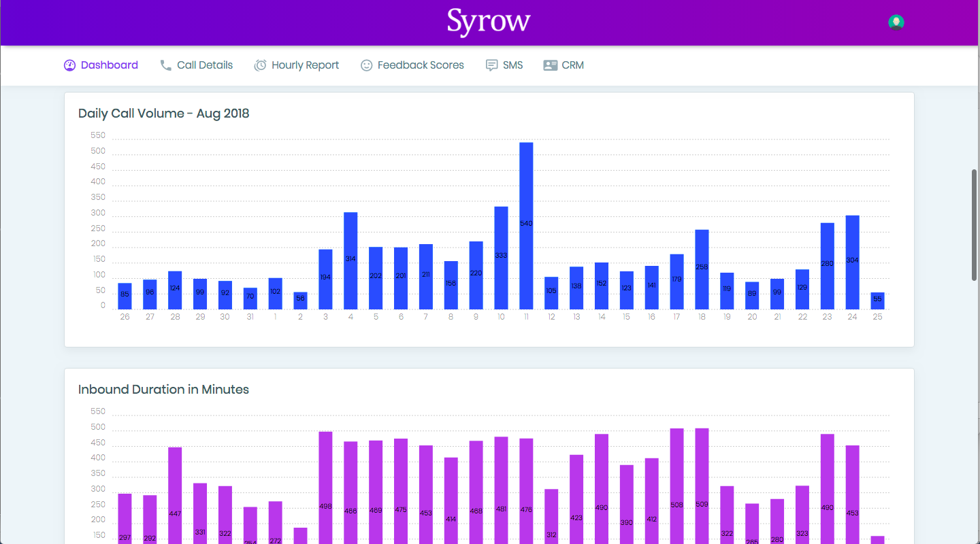Click the Syrow logo
Image resolution: width=980 pixels, height=544 pixels.
489,22
